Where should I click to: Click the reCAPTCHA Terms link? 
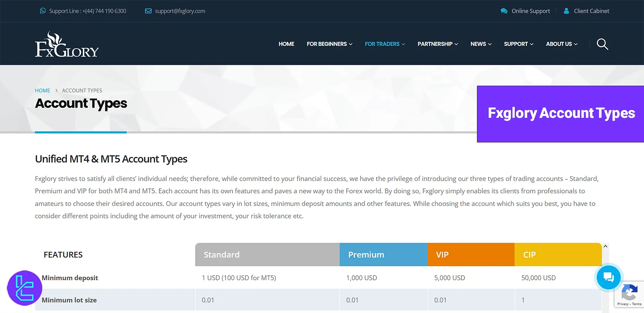pos(637,304)
